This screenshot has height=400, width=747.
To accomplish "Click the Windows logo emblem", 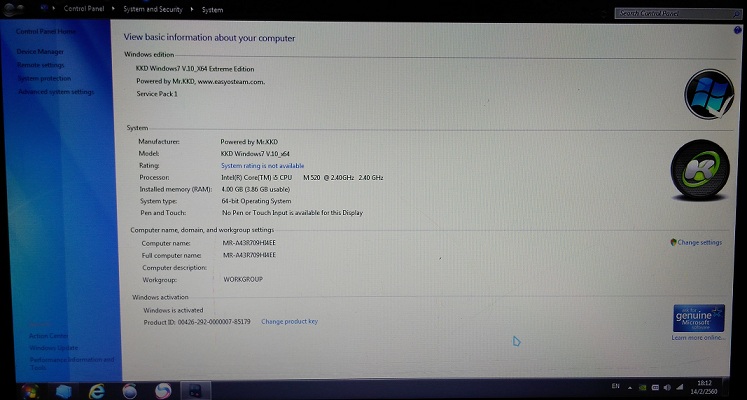I will click(x=709, y=93).
